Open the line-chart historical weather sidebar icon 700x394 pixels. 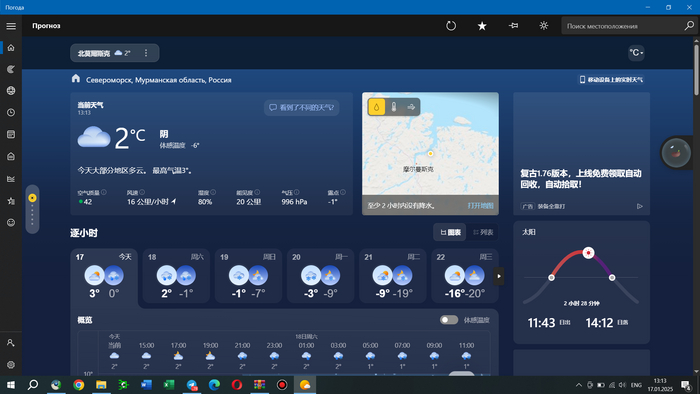(x=11, y=178)
